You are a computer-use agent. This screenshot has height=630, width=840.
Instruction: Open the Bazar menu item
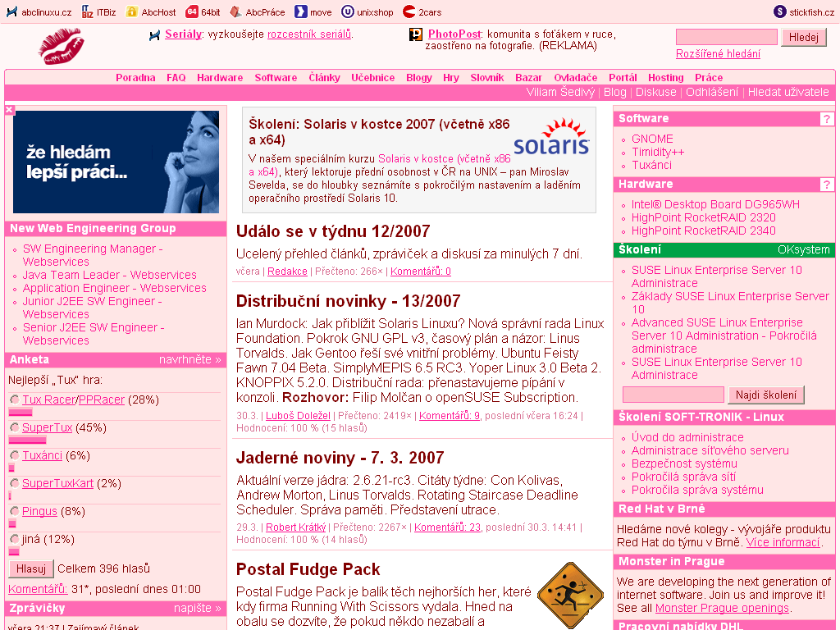click(x=529, y=78)
